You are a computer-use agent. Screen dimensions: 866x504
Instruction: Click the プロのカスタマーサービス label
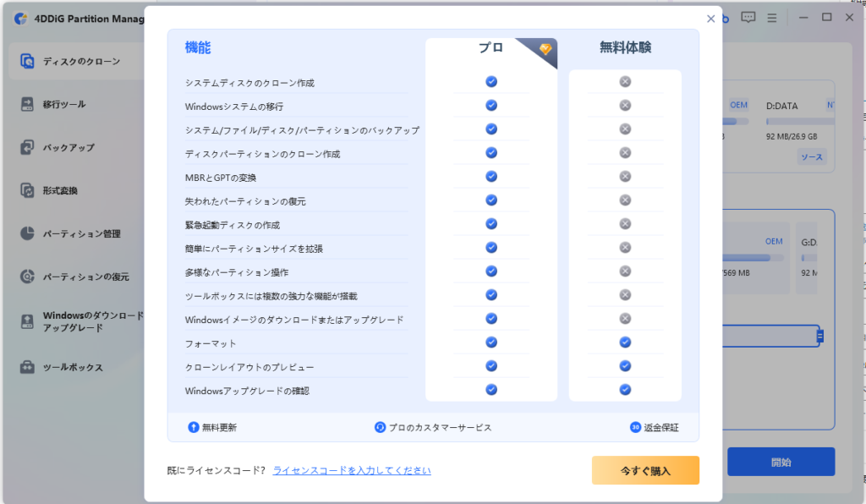pyautogui.click(x=440, y=428)
